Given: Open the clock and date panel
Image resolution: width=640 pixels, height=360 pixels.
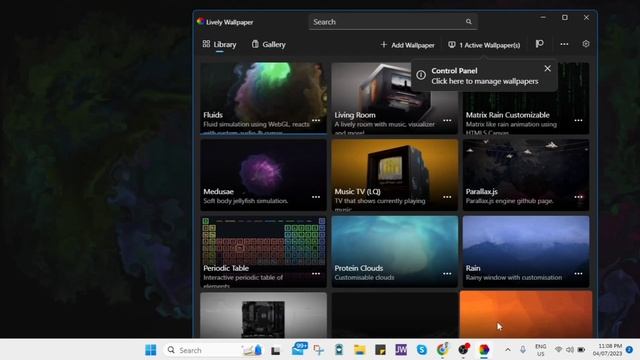Looking at the screenshot, I should coord(607,350).
